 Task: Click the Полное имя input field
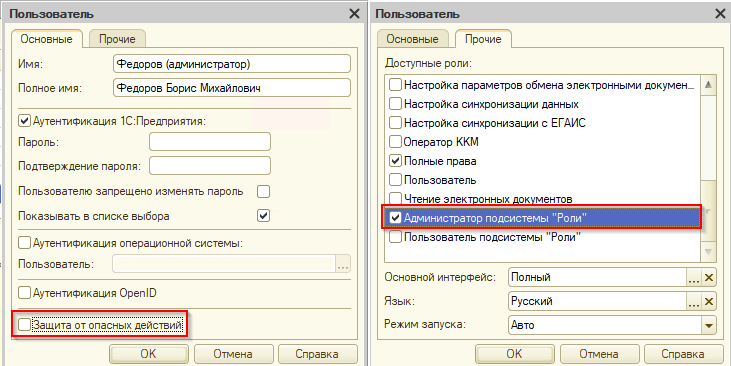click(232, 88)
